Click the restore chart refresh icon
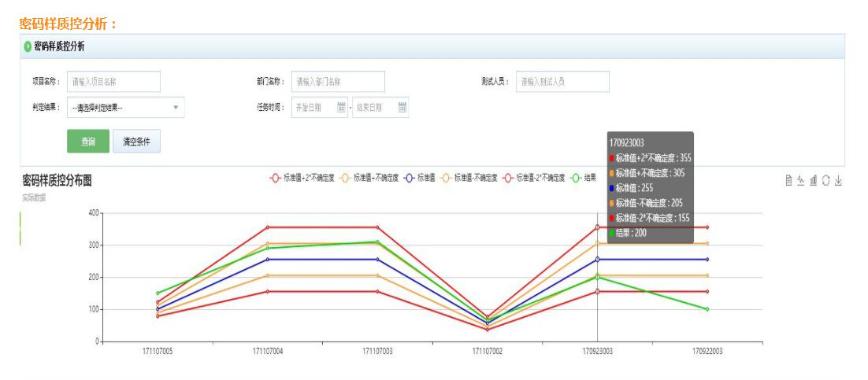868x380 pixels. (825, 181)
